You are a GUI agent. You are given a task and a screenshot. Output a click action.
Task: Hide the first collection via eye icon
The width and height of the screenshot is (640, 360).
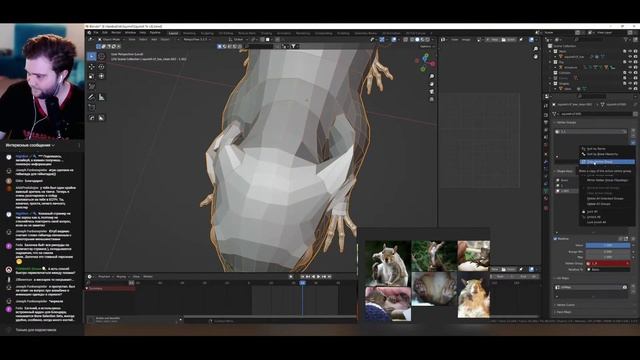tap(630, 51)
